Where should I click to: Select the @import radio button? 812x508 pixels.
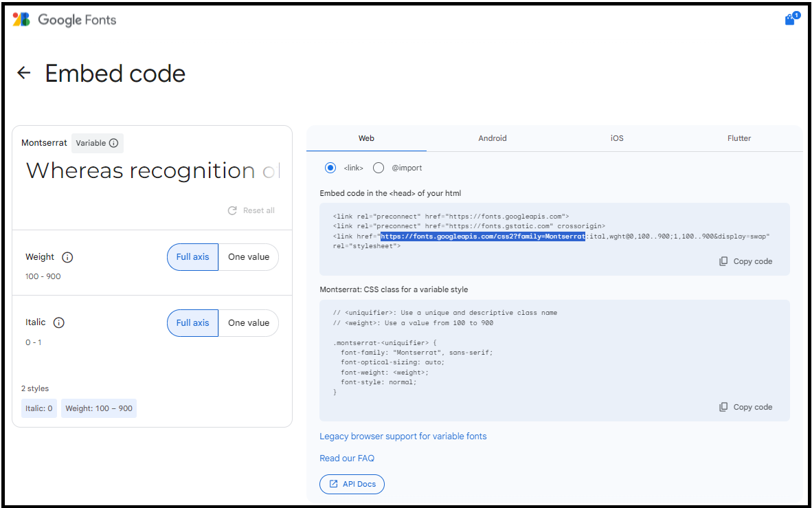(x=379, y=168)
